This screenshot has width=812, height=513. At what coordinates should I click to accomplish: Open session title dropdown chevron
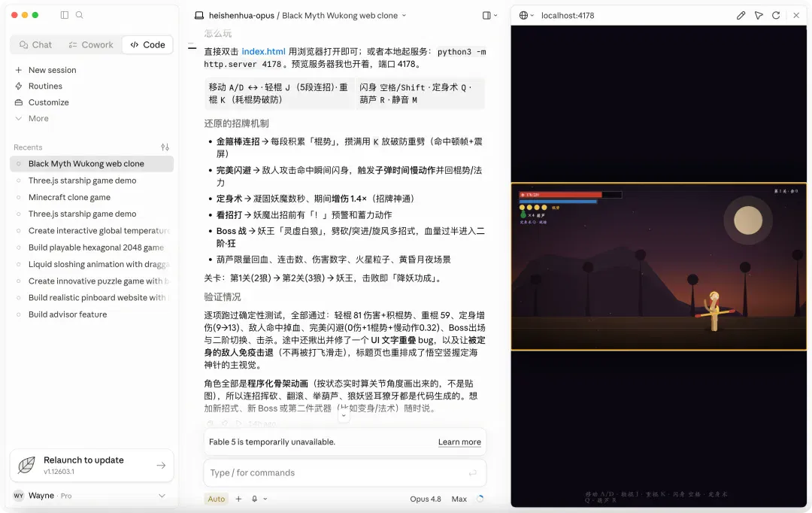click(x=404, y=16)
